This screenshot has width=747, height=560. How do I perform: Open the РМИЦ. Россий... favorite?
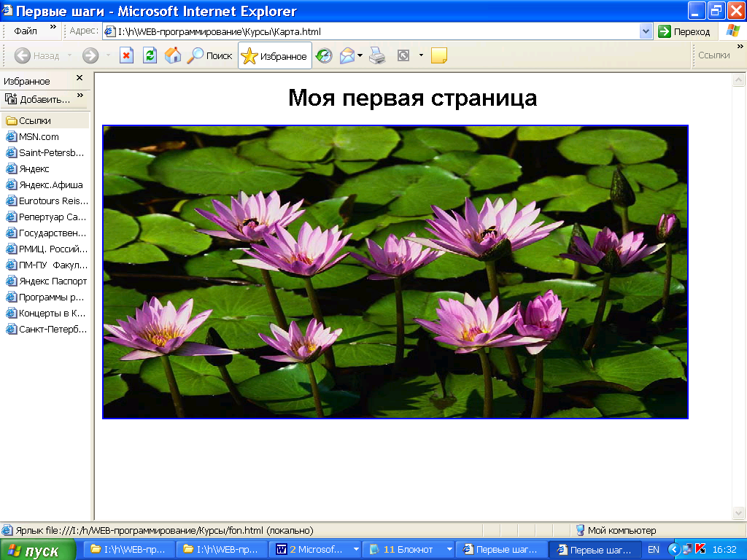click(x=47, y=249)
